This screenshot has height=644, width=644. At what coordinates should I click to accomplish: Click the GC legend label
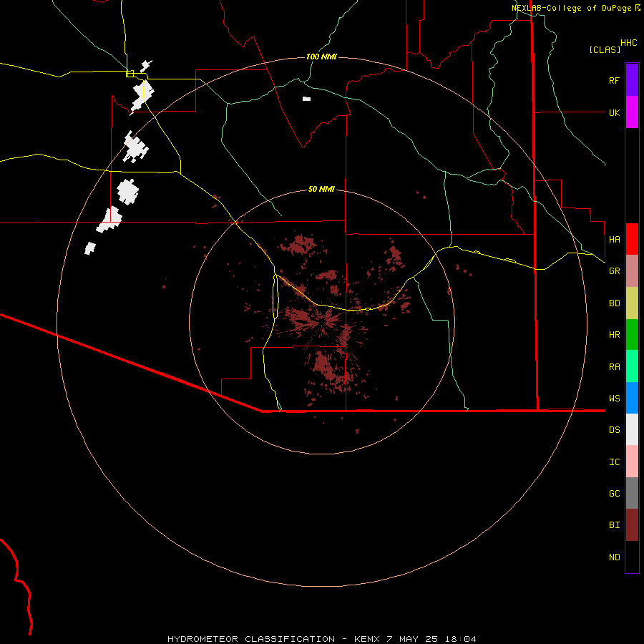coord(614,494)
